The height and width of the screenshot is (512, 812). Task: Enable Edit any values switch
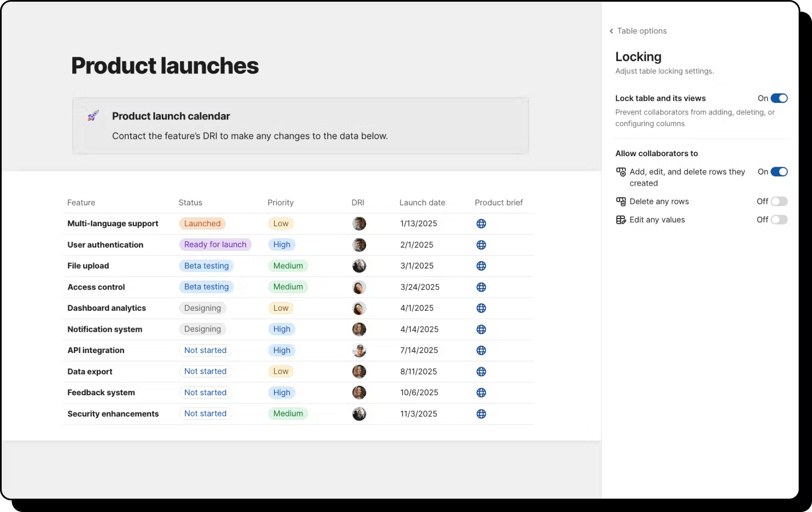pyautogui.click(x=779, y=220)
